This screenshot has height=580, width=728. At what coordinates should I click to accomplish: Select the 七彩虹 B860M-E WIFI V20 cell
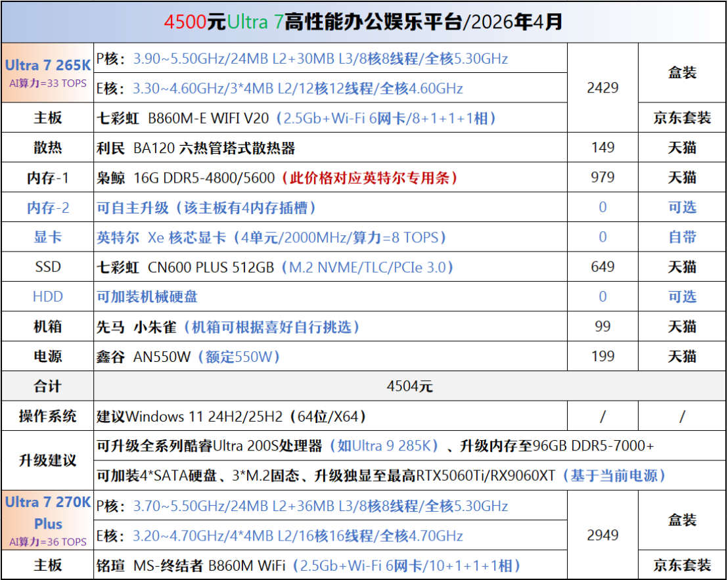click(x=330, y=118)
